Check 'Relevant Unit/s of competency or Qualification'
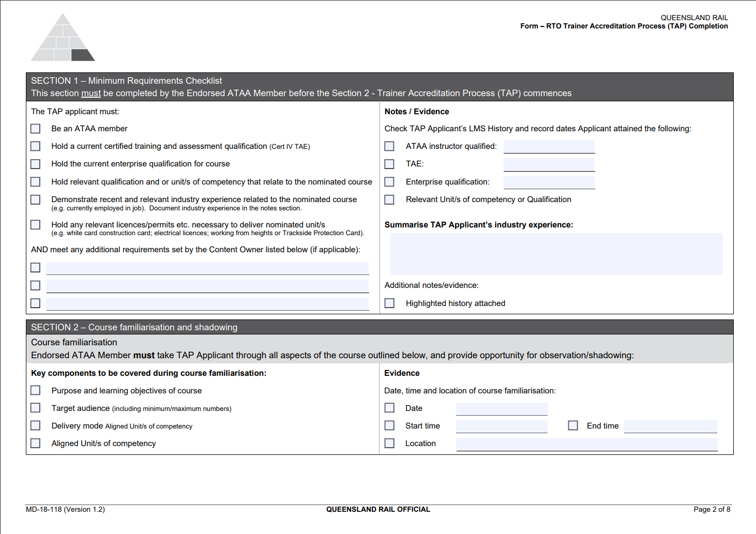Image resolution: width=756 pixels, height=534 pixels. (x=389, y=200)
